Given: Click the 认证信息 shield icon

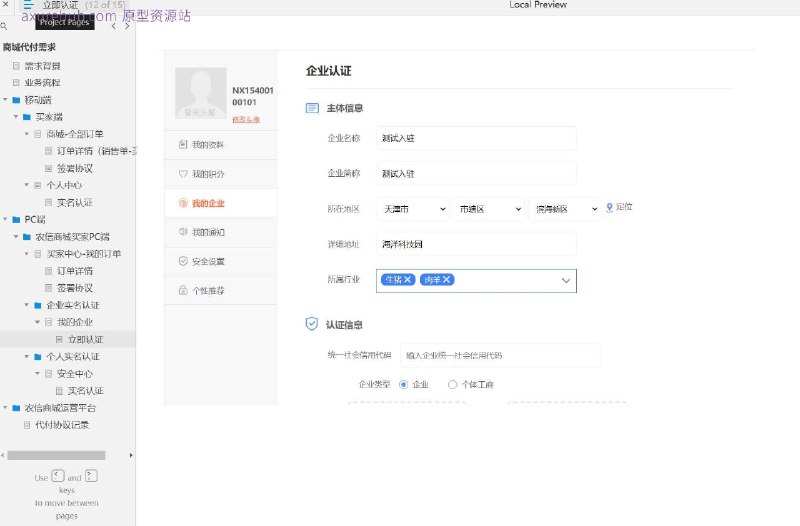Looking at the screenshot, I should pyautogui.click(x=312, y=323).
